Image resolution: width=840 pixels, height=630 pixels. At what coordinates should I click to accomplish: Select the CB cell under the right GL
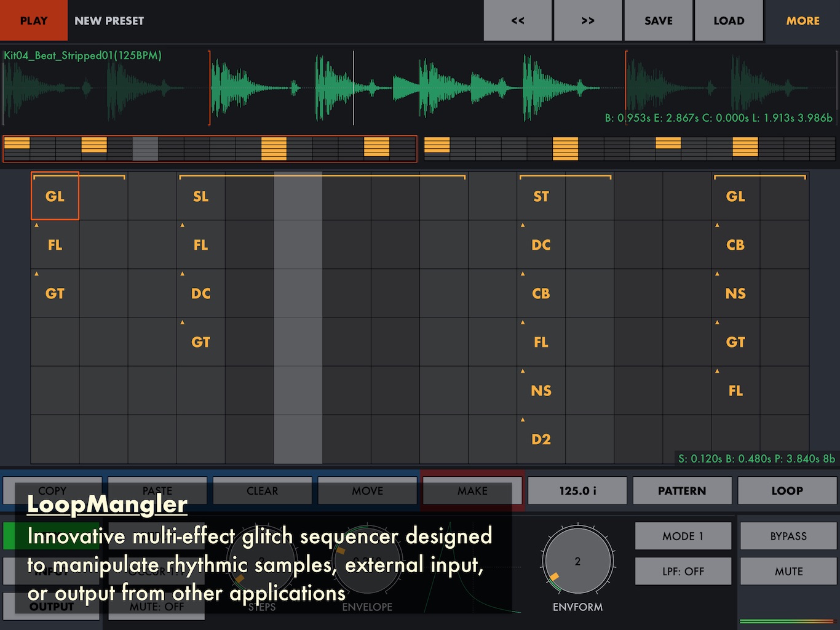pos(735,245)
